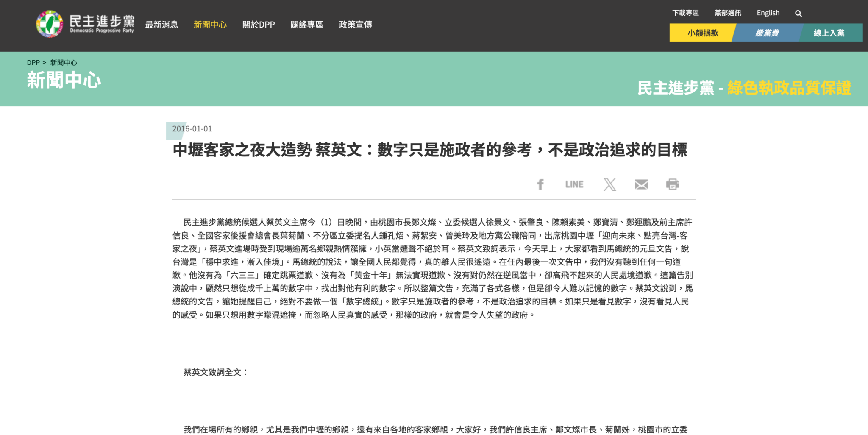This screenshot has height=435, width=868.
Task: Switch the site to English
Action: tap(768, 13)
